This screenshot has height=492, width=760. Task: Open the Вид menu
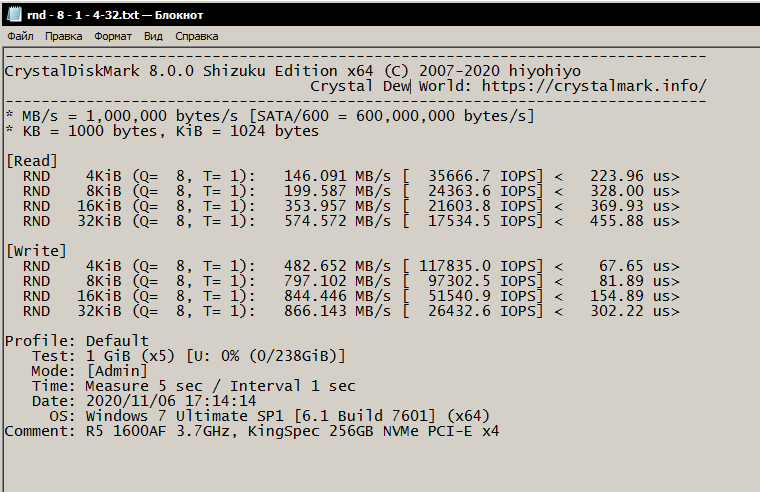pyautogui.click(x=153, y=36)
